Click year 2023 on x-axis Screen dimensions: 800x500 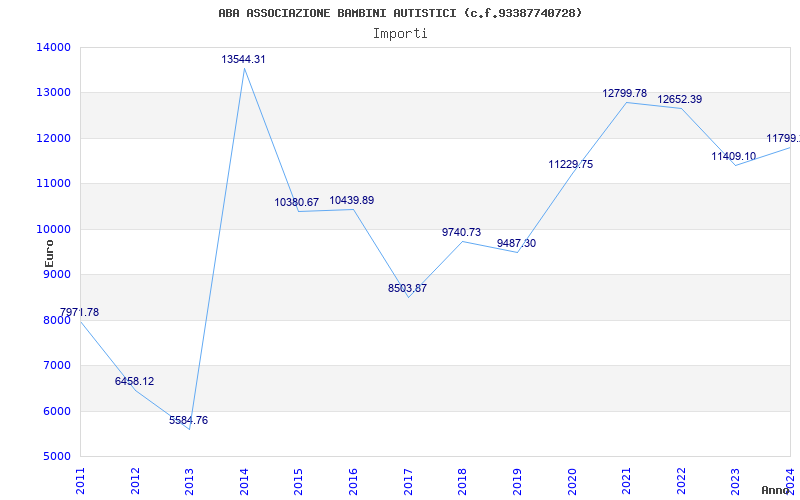735,482
